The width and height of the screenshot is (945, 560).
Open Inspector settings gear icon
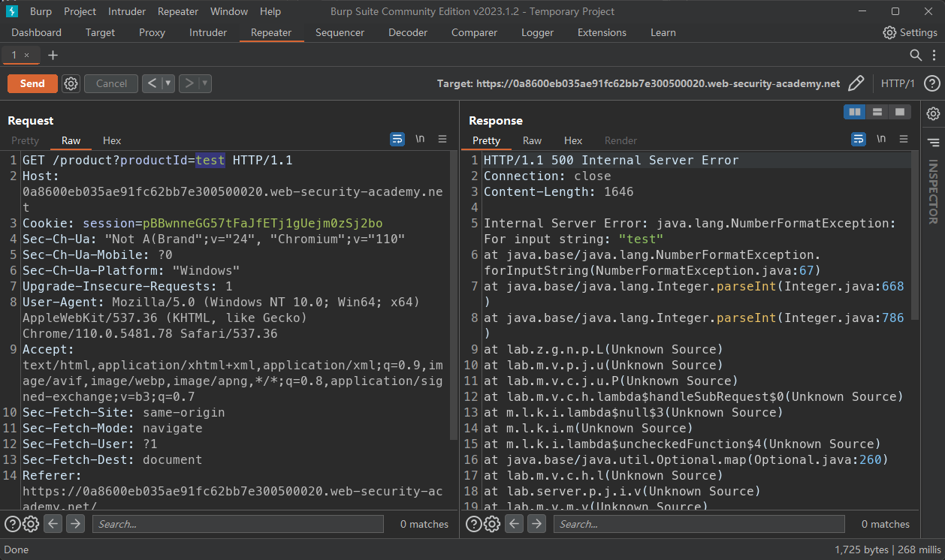click(933, 113)
